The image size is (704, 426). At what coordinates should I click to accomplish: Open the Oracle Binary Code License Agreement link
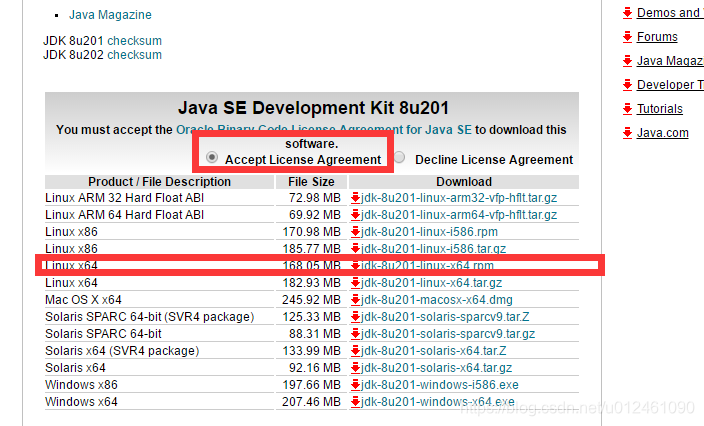click(324, 130)
